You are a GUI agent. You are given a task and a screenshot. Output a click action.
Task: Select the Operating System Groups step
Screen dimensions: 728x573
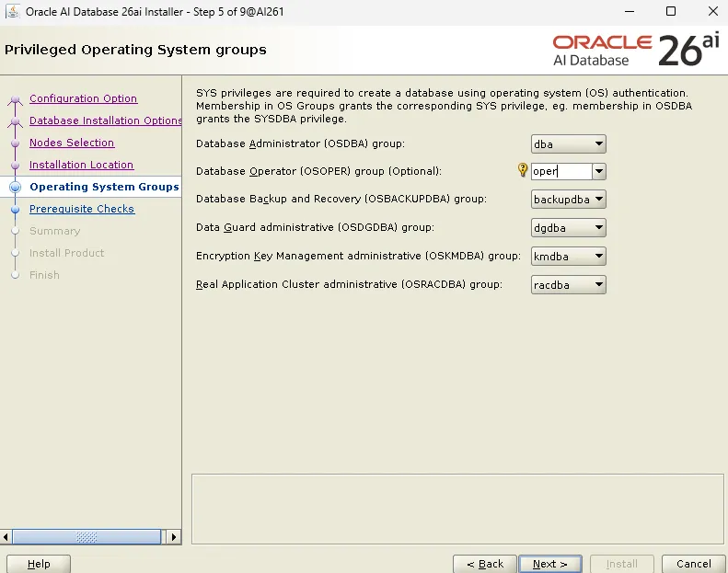(105, 187)
